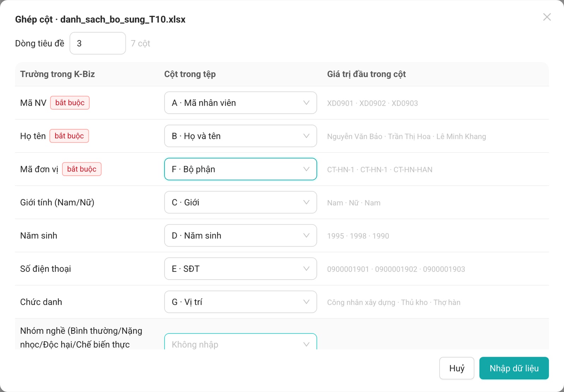Open the Chức danh Vị trí dropdown
The width and height of the screenshot is (564, 392).
pyautogui.click(x=240, y=302)
